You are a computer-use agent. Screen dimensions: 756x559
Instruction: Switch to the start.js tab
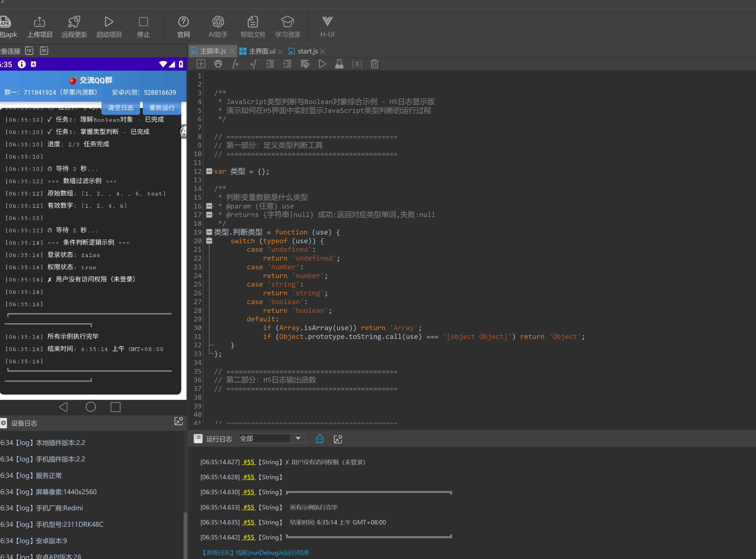click(307, 51)
